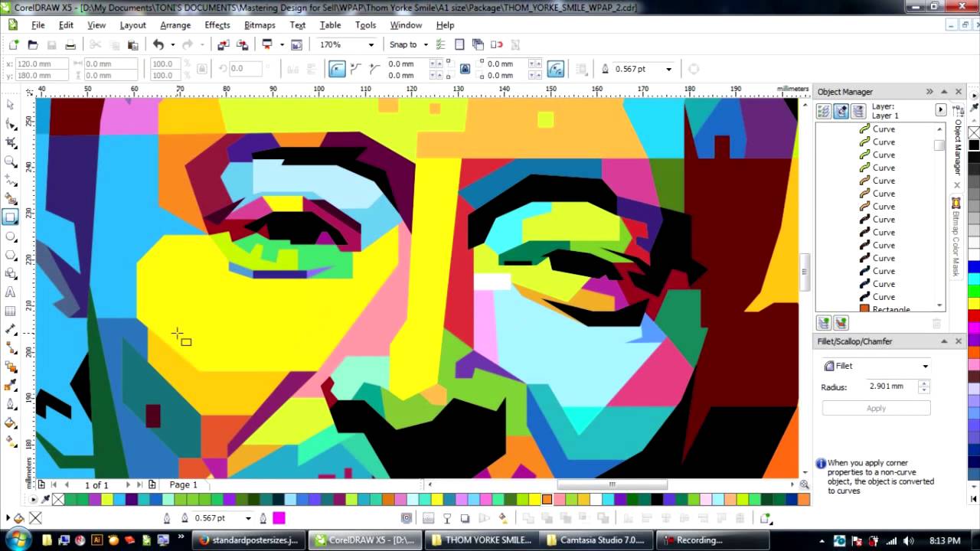The image size is (980, 551).
Task: Select the Chamfered Corner option
Action: click(x=374, y=69)
